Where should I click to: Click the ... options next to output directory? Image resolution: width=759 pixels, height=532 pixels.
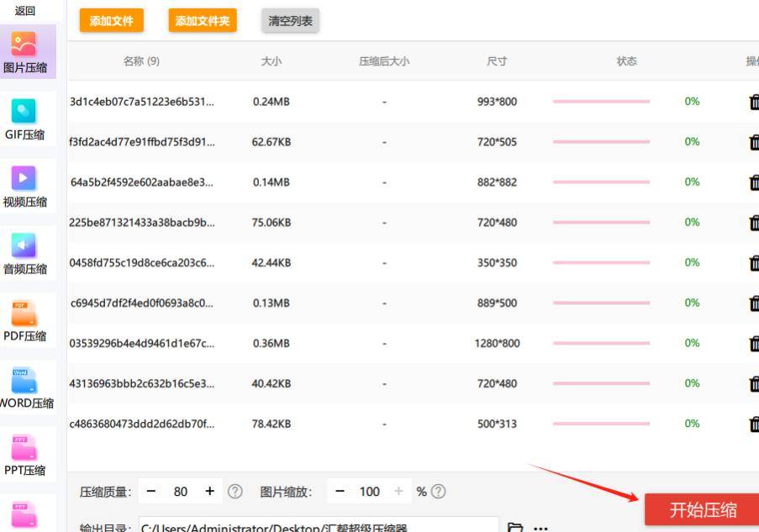[x=539, y=526]
